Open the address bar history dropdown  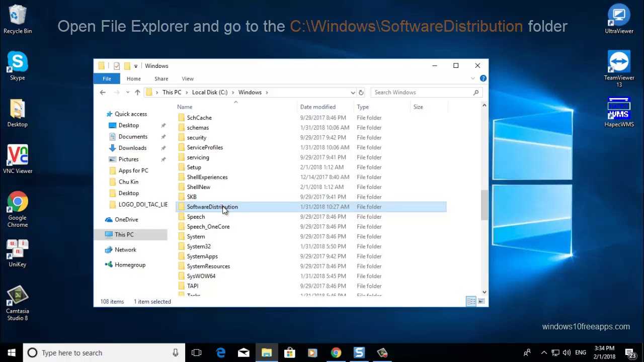pyautogui.click(x=353, y=93)
